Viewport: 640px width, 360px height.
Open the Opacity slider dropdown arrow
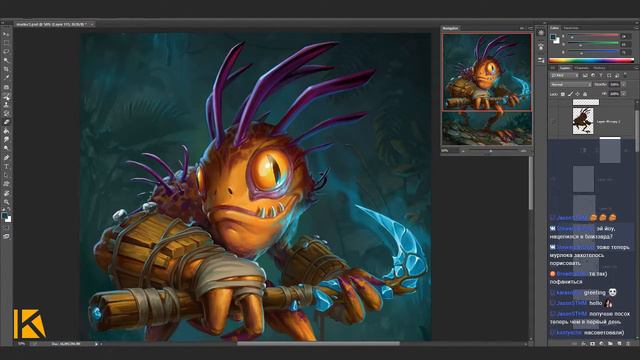click(x=624, y=84)
